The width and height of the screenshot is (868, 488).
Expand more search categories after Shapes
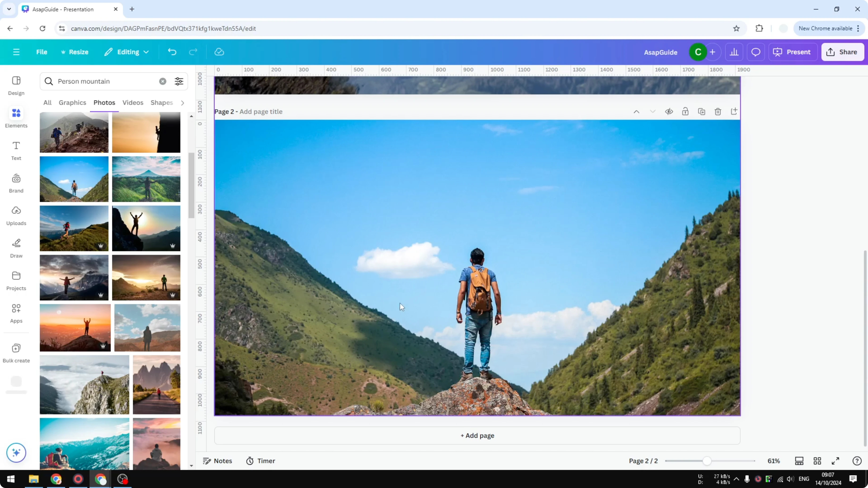click(x=182, y=103)
